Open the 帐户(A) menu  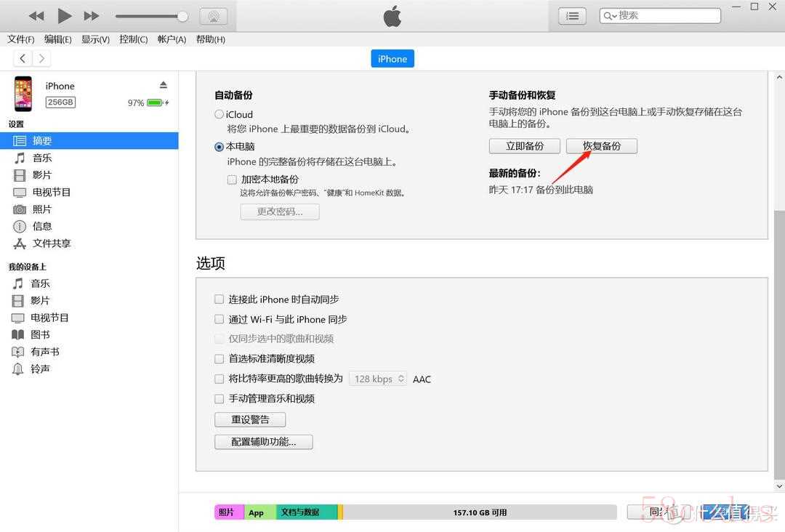pos(172,39)
